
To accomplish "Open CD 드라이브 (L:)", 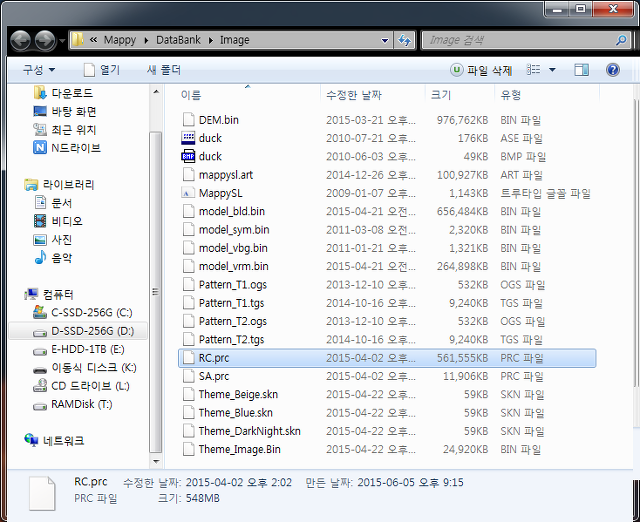I will click(x=81, y=386).
